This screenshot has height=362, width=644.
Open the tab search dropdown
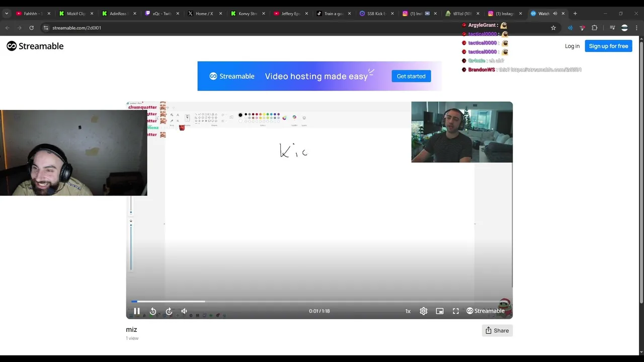7,14
